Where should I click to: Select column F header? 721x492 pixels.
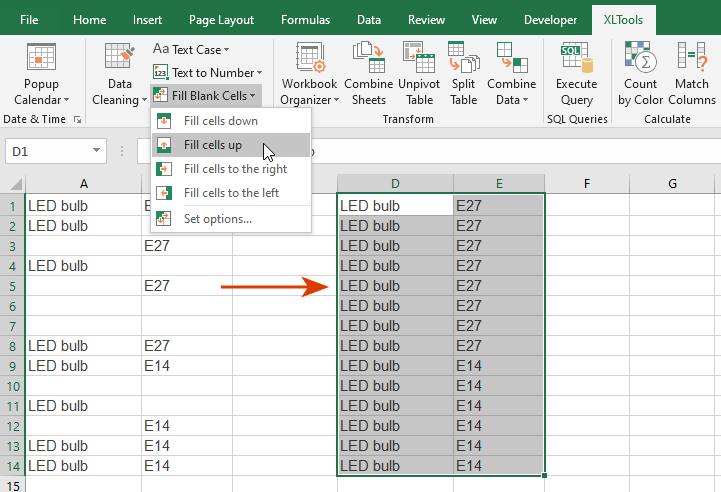[587, 184]
